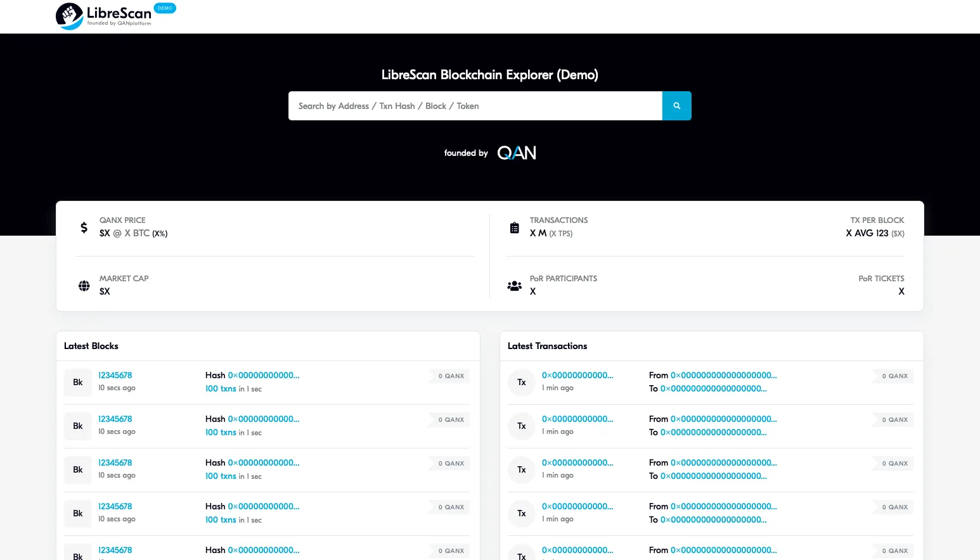Open first transaction's hash link
The image size is (980, 560).
(577, 375)
